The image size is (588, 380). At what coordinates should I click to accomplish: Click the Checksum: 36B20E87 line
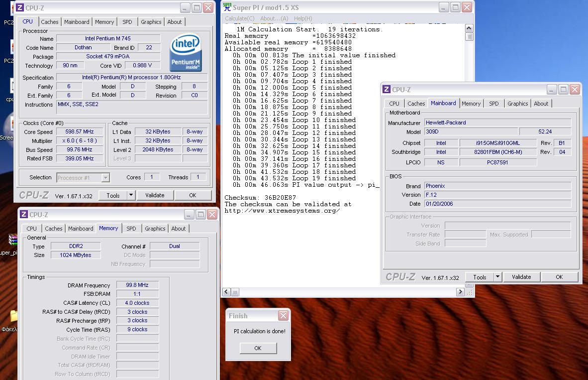click(x=260, y=198)
